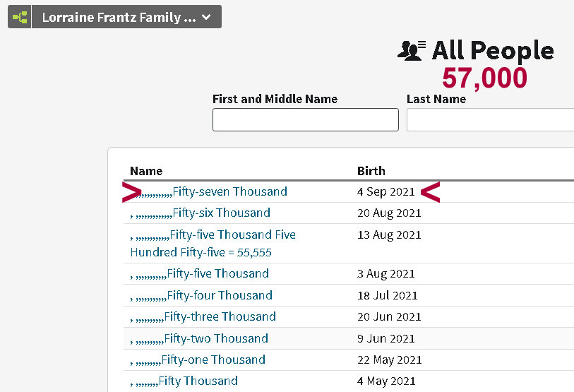Click the Fifty-three Thousand name link

220,316
